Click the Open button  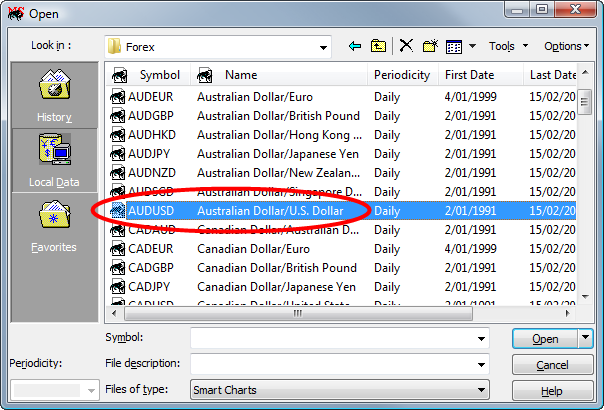[x=545, y=339]
